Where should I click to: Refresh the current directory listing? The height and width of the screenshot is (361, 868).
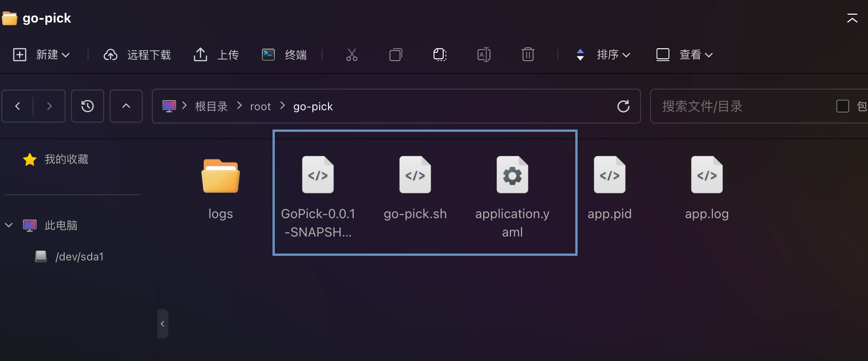point(623,107)
